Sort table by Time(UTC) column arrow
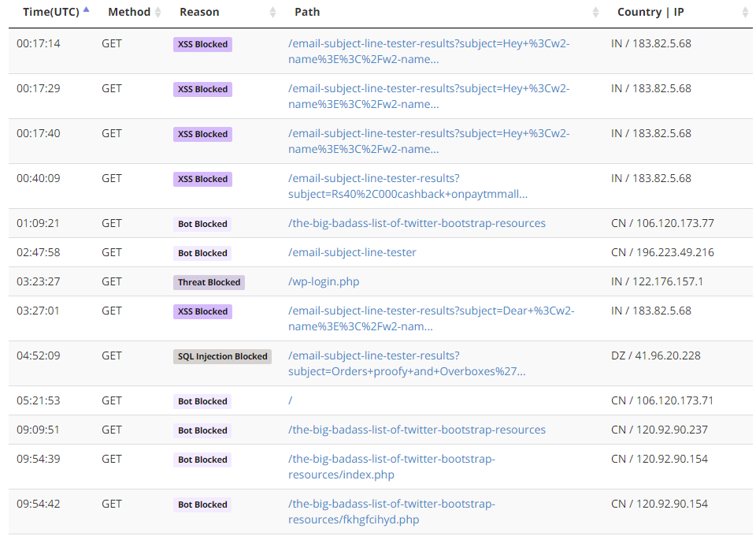 tap(86, 11)
